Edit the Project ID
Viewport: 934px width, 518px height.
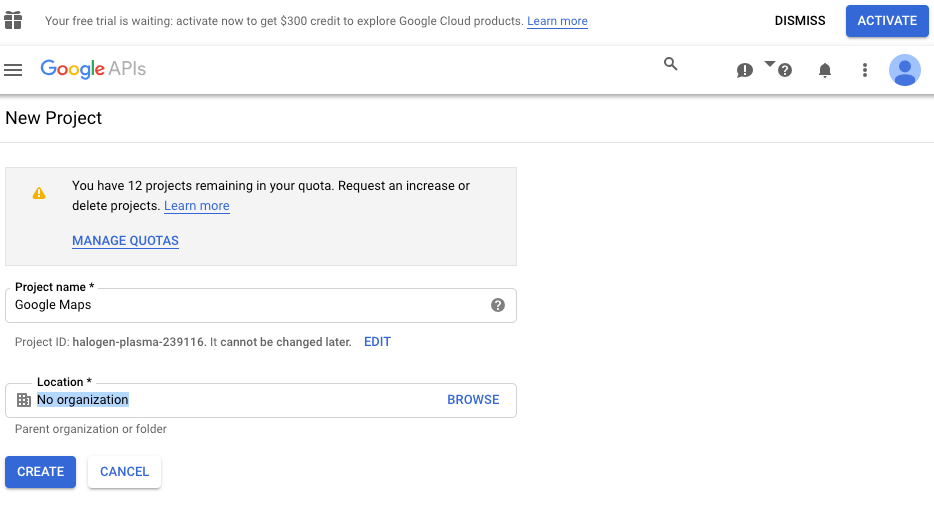tap(377, 342)
